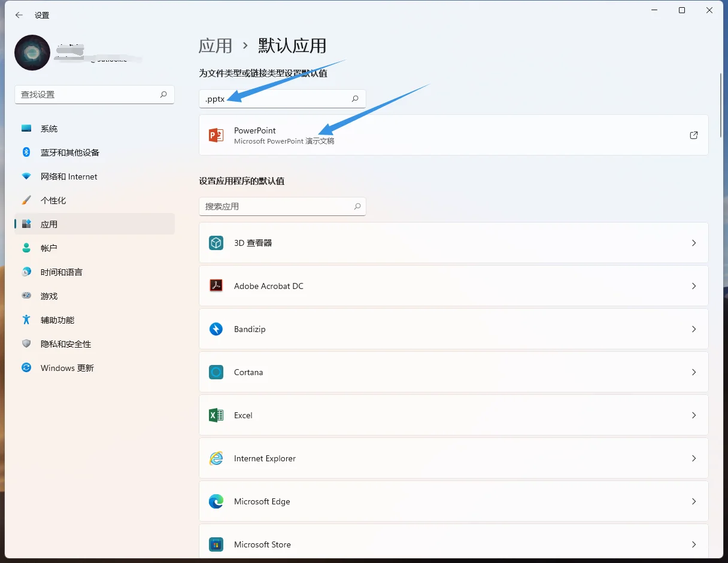Click the user avatar picture
The height and width of the screenshot is (563, 728).
click(31, 53)
